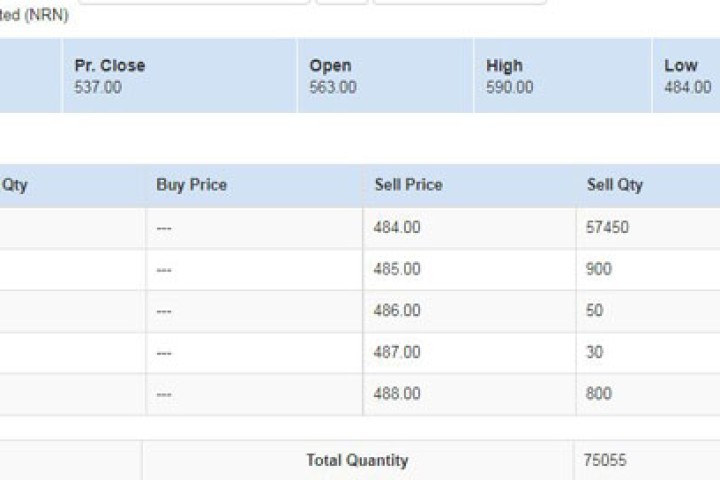Viewport: 720px width, 480px height.
Task: Click sell price 486.00 cell
Action: (397, 311)
